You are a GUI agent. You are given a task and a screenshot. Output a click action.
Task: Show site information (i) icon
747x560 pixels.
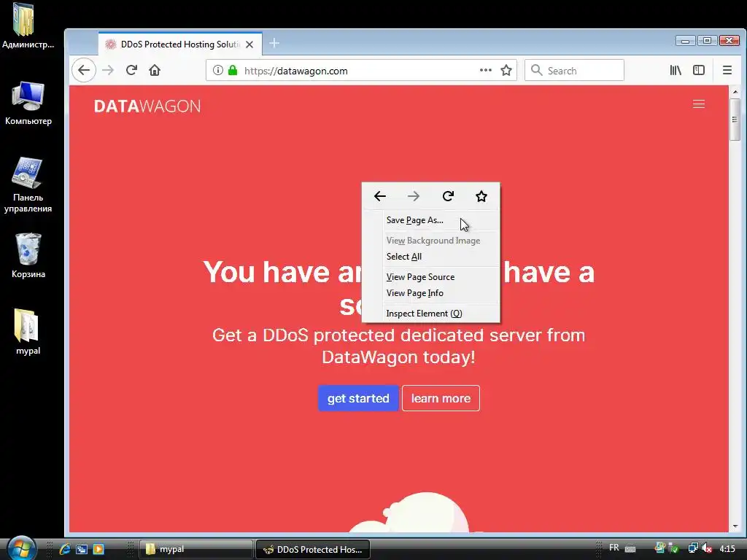click(x=217, y=71)
